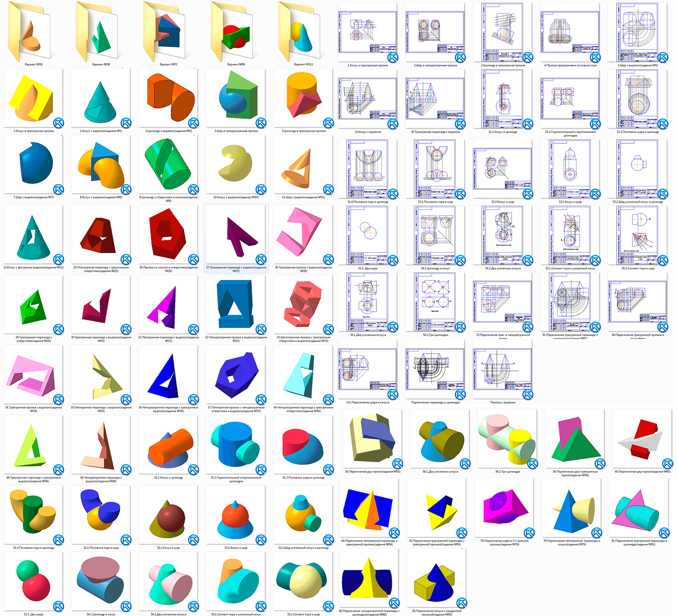Select red model 26.Призма со скосом и отверстием

[x=168, y=235]
